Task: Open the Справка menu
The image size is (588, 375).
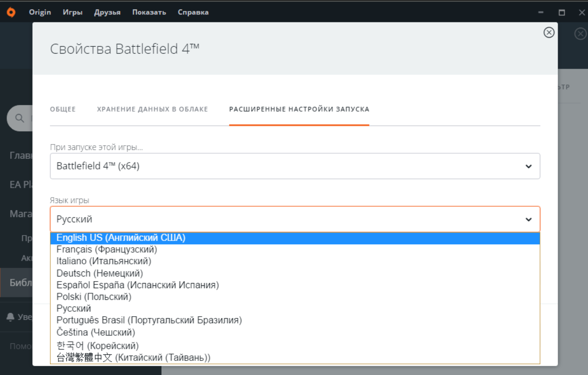Action: pyautogui.click(x=193, y=12)
